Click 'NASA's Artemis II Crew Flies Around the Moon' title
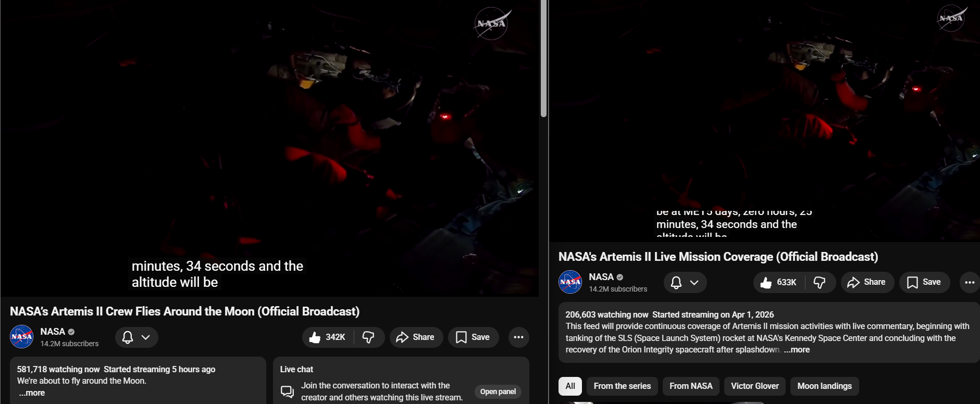Viewport: 980px width, 404px height. [184, 311]
